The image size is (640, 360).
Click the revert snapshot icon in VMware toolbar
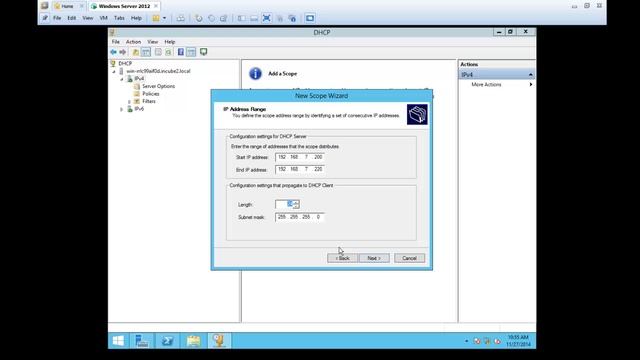point(211,18)
